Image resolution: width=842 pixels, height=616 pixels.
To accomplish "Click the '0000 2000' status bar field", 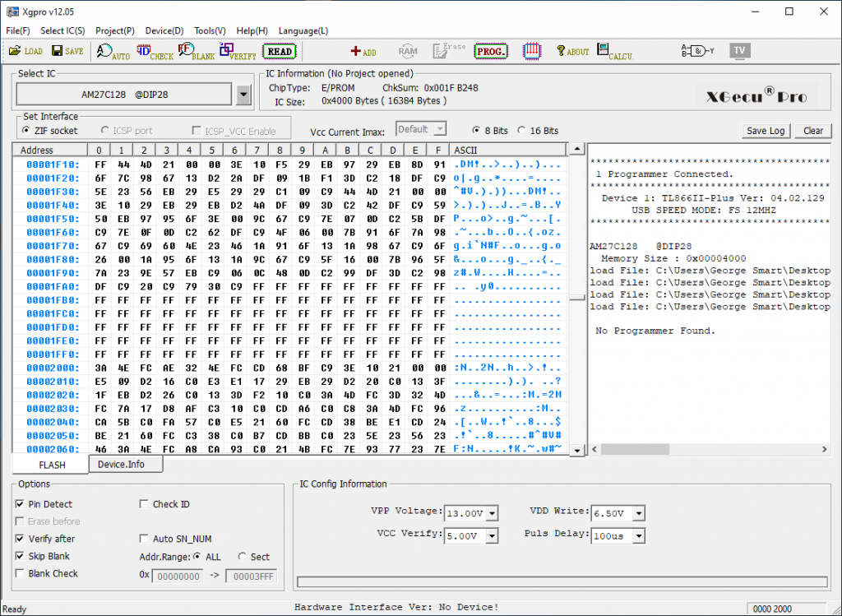I will (787, 609).
